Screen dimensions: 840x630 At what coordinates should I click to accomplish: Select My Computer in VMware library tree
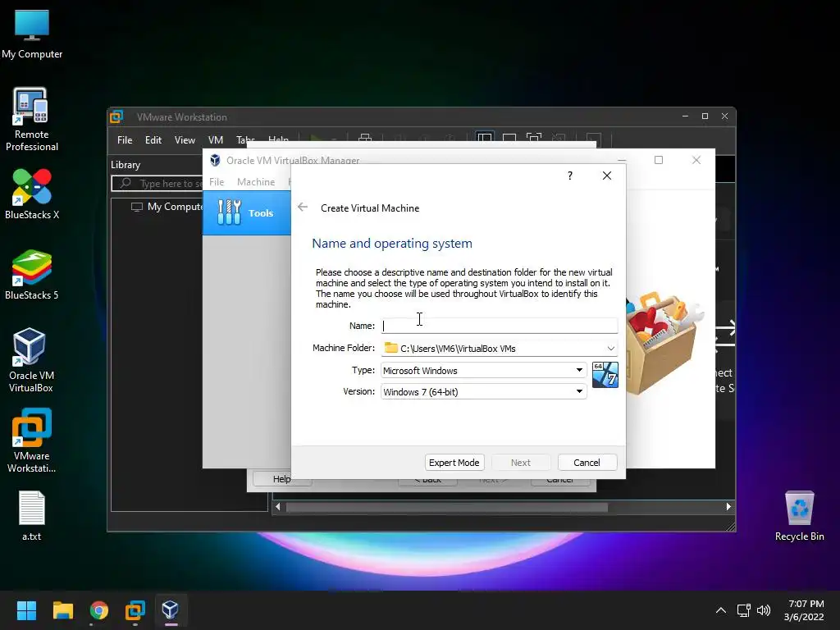click(x=167, y=207)
